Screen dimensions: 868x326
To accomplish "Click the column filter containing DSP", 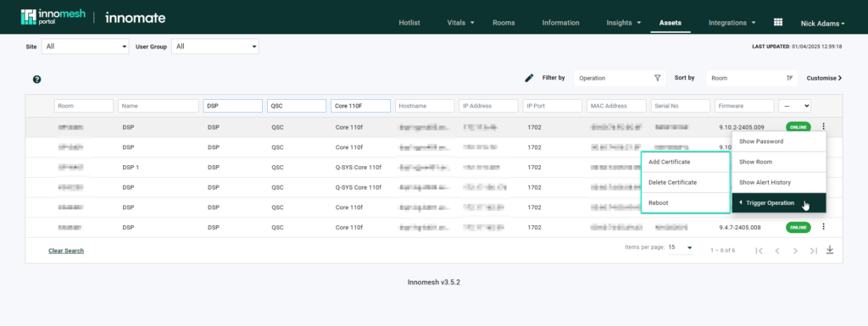I will (232, 106).
